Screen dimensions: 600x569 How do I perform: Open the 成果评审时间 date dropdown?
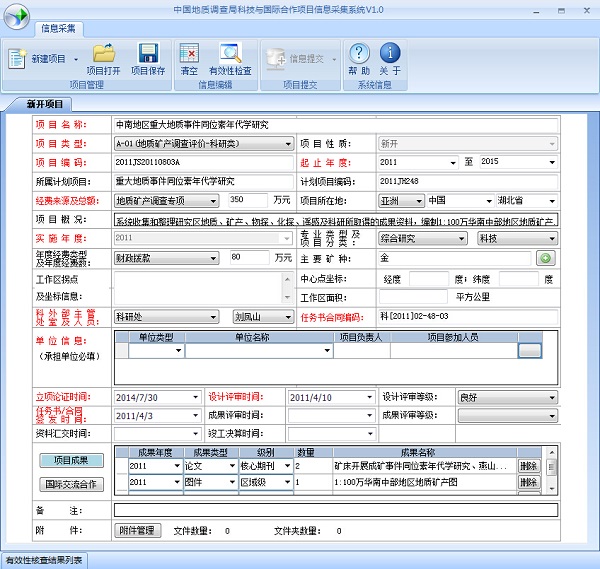click(370, 416)
